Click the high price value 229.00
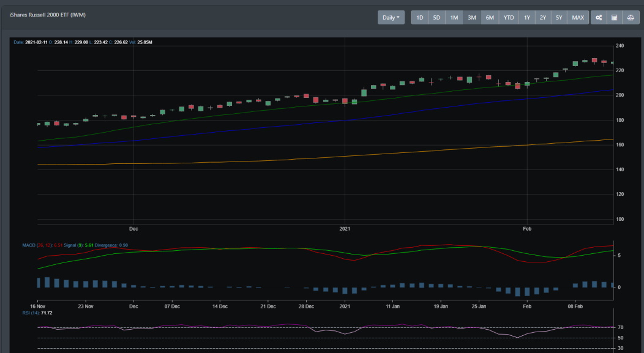This screenshot has height=353, width=644. [x=81, y=42]
